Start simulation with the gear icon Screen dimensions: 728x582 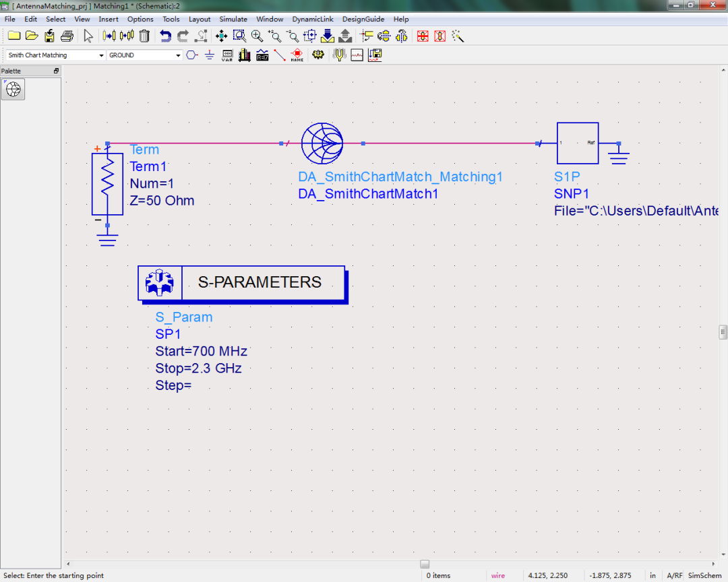(318, 55)
